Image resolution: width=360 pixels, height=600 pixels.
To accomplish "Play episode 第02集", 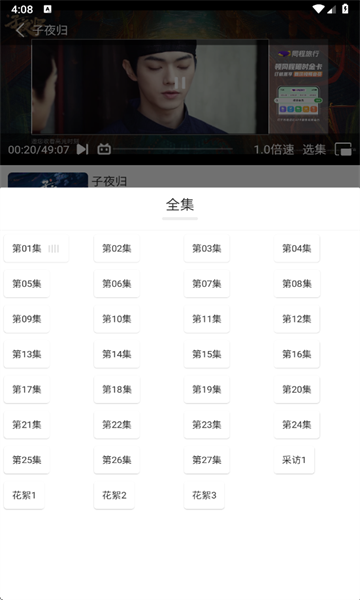I will click(x=117, y=249).
